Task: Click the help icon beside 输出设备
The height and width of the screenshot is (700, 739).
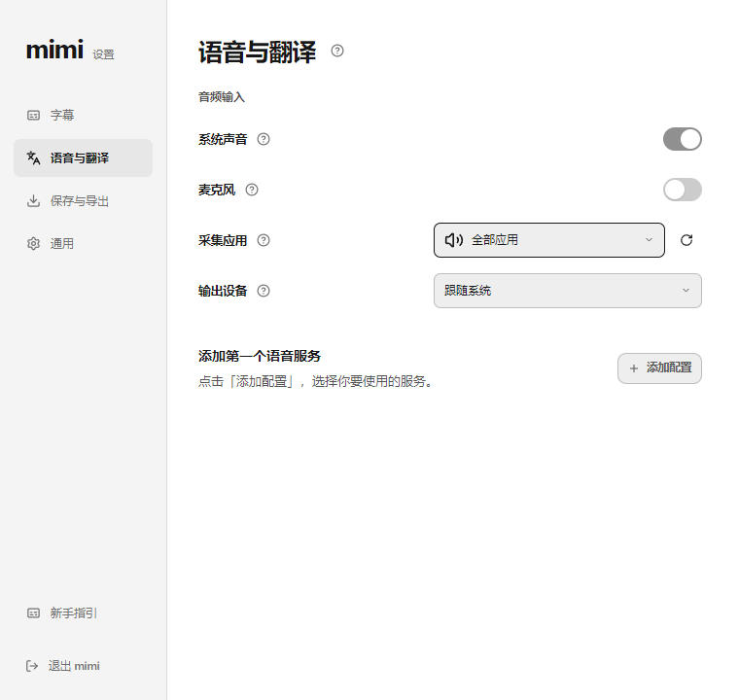Action: [x=264, y=291]
